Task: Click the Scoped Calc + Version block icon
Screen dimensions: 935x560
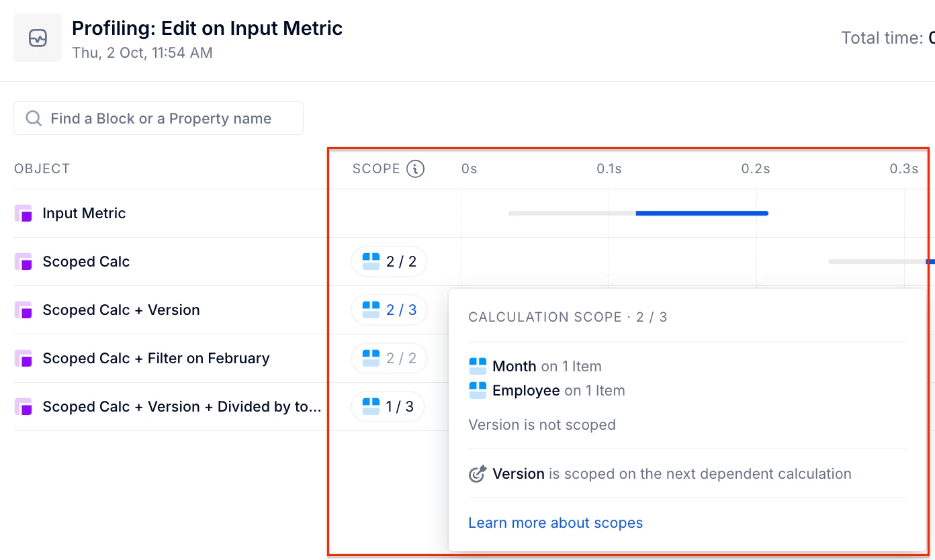Action: [24, 310]
